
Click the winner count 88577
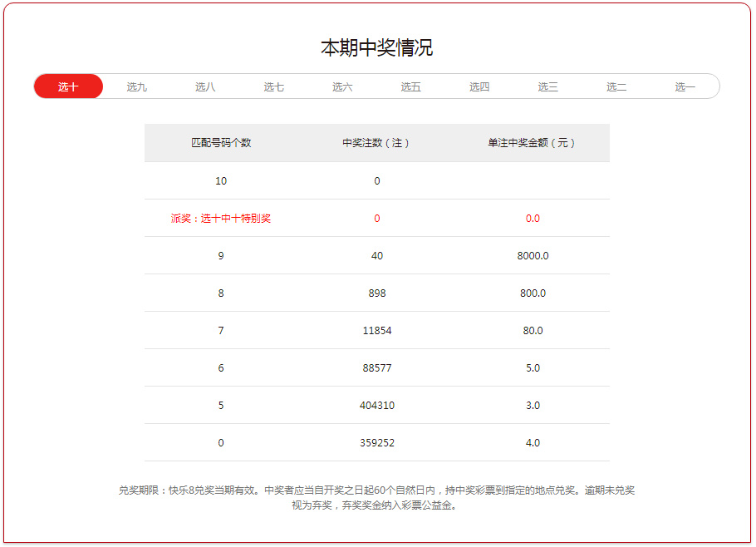(x=377, y=368)
